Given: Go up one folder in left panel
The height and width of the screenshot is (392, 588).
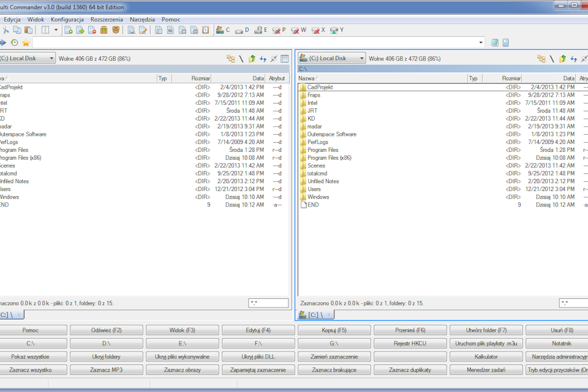Looking at the screenshot, I should click(252, 59).
